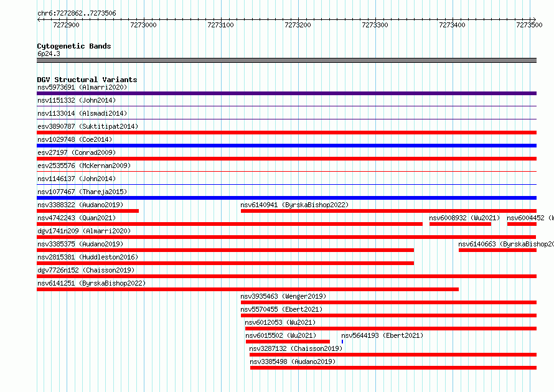Screen dimensions: 554x392
Task: Click the red bar under nsv6140663
Action: [498, 250]
